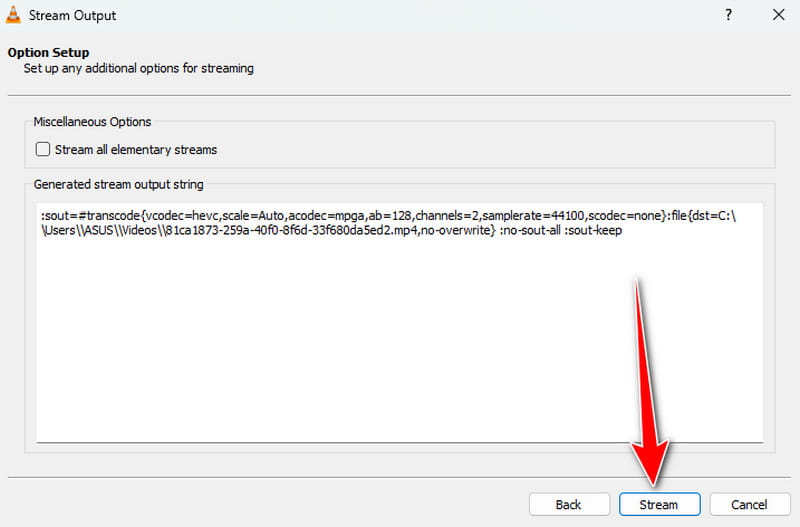The image size is (800, 527).
Task: Click the 'Miscellaneous Options' group label
Action: pos(92,122)
